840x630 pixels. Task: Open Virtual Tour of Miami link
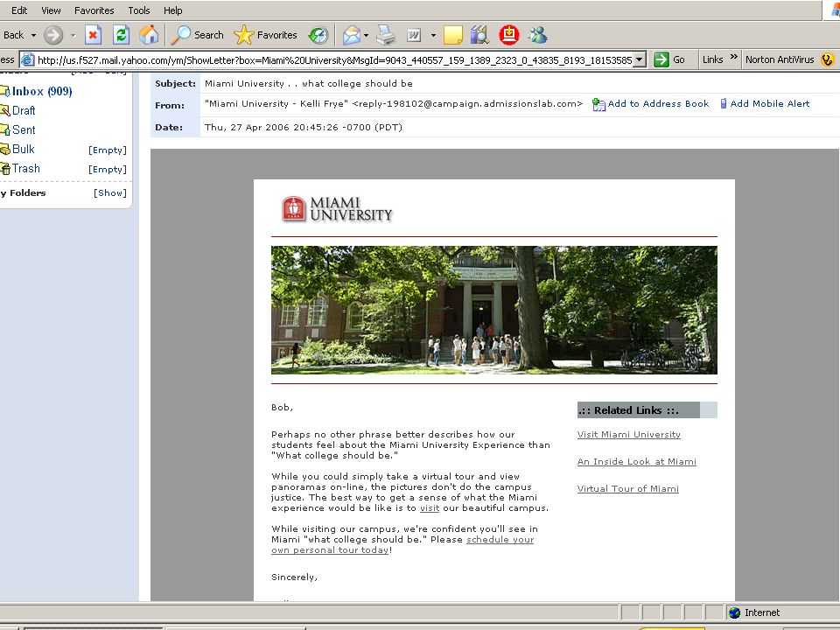[628, 489]
